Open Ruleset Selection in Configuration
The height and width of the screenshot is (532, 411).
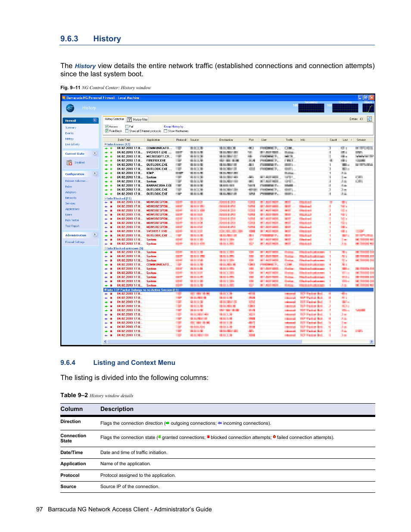(x=77, y=181)
